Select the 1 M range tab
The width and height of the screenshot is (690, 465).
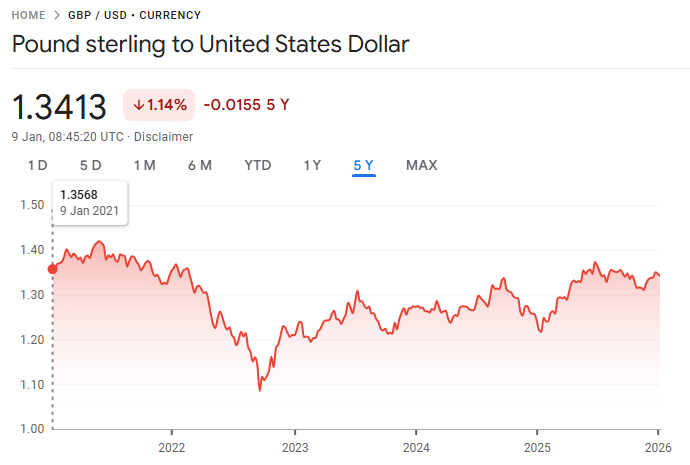tap(144, 165)
